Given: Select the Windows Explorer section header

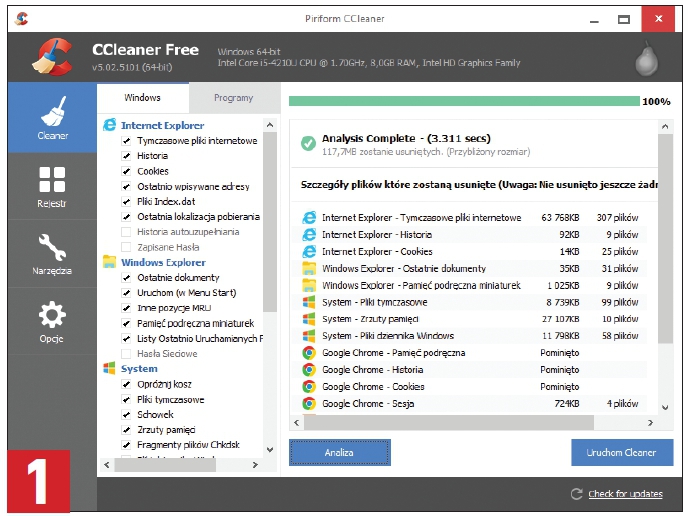Looking at the screenshot, I should pos(163,262).
